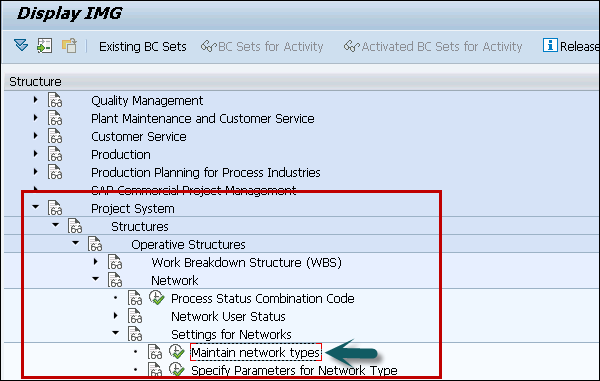Click the Expand All subnodes toolbar icon
This screenshot has width=600, height=381.
pyautogui.click(x=21, y=46)
